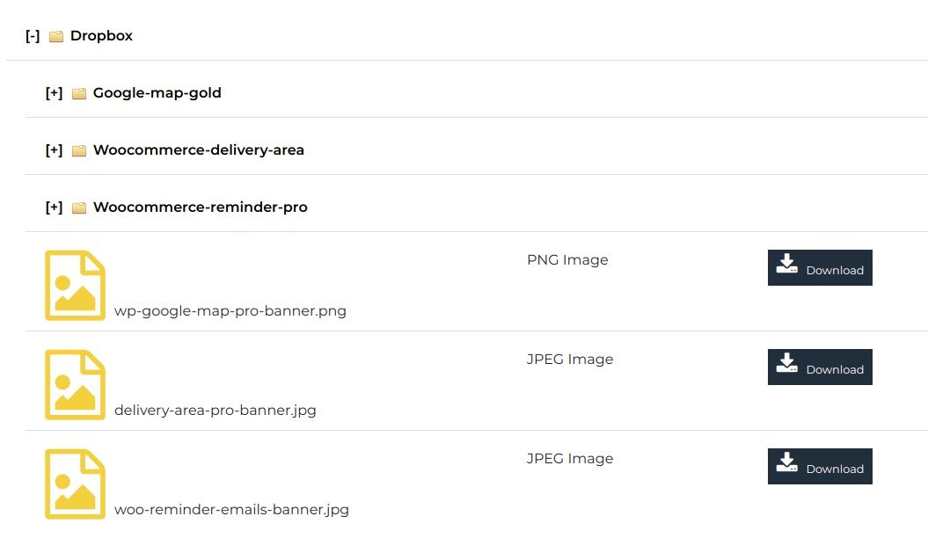Click the Dropbox folder icon
Screen dimensions: 928x560
(x=56, y=35)
